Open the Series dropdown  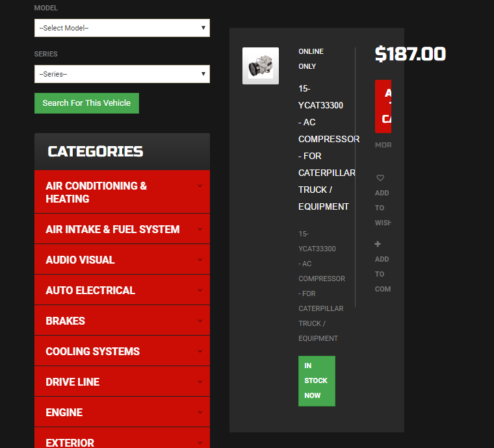122,74
